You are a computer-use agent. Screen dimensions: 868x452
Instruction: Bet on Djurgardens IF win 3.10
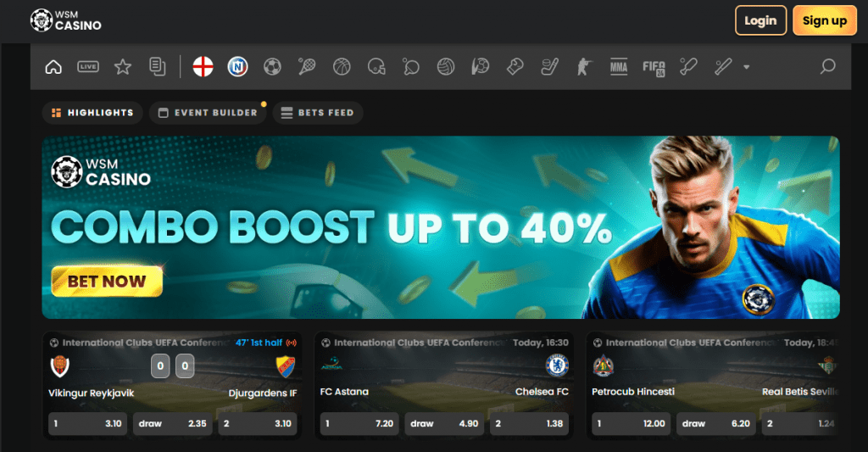258,424
